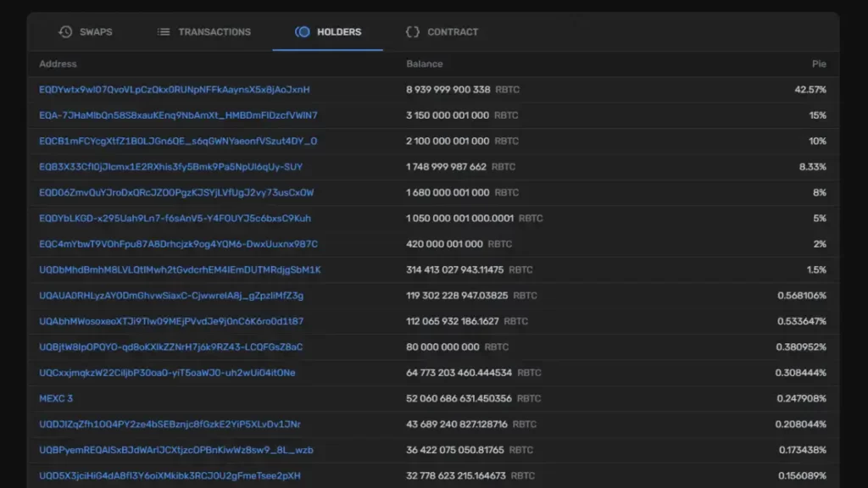This screenshot has width=868, height=488.
Task: Open holder address starting EQDYwtx9wl07
Action: point(175,90)
